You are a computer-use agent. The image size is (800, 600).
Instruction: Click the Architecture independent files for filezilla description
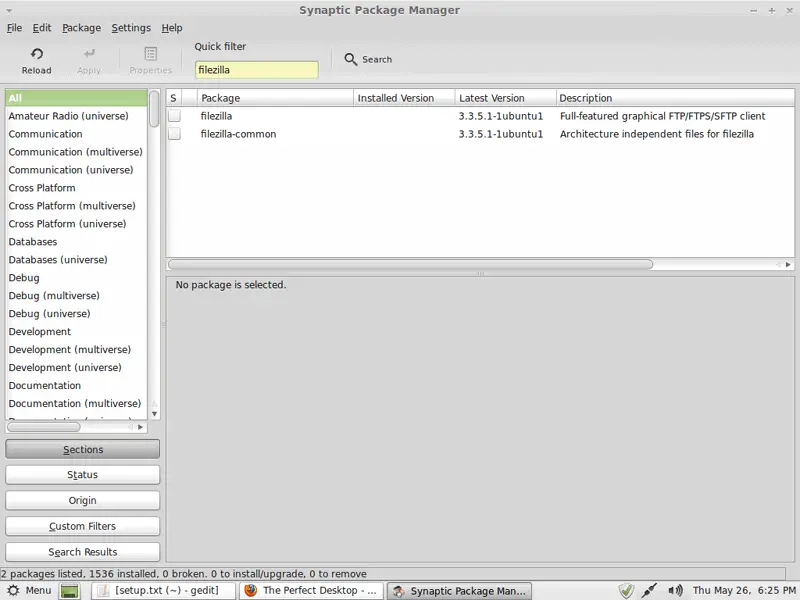coord(657,134)
